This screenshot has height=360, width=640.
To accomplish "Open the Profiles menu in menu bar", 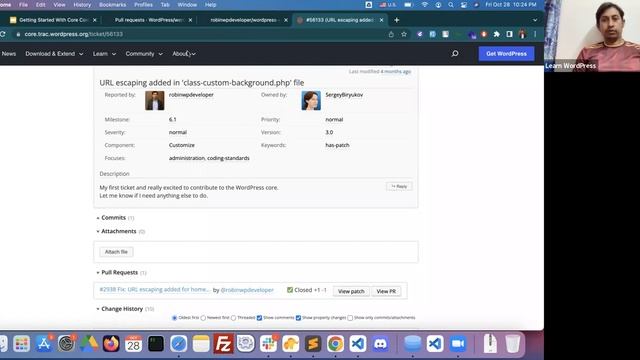I will coord(143,5).
